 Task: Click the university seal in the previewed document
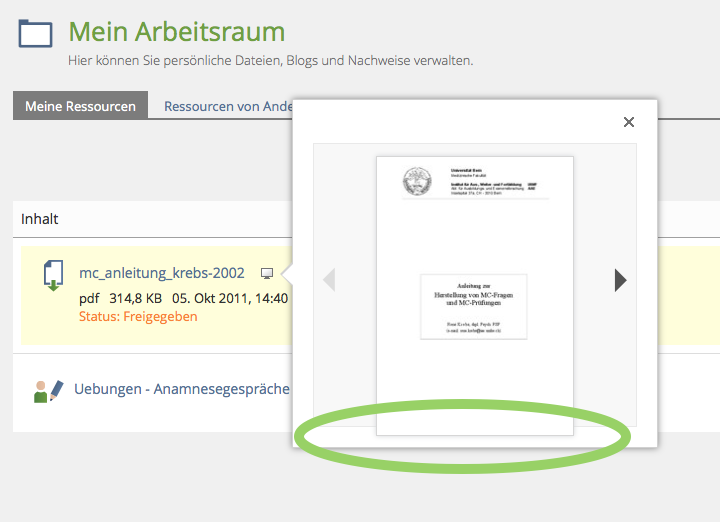416,182
